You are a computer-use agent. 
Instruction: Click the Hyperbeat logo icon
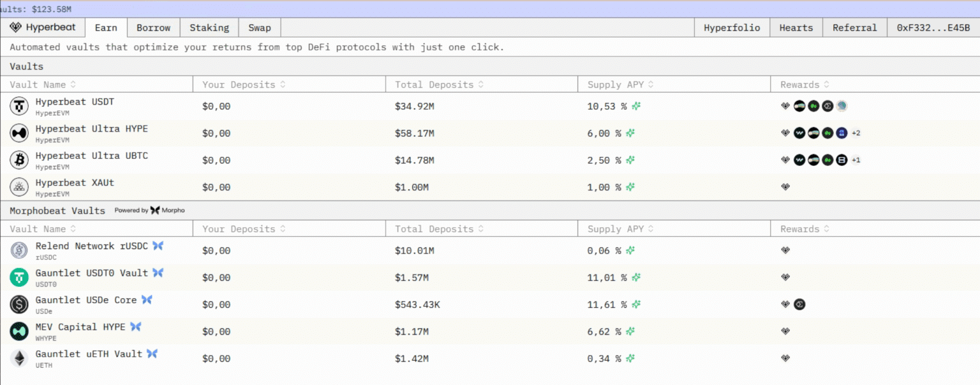[x=16, y=27]
